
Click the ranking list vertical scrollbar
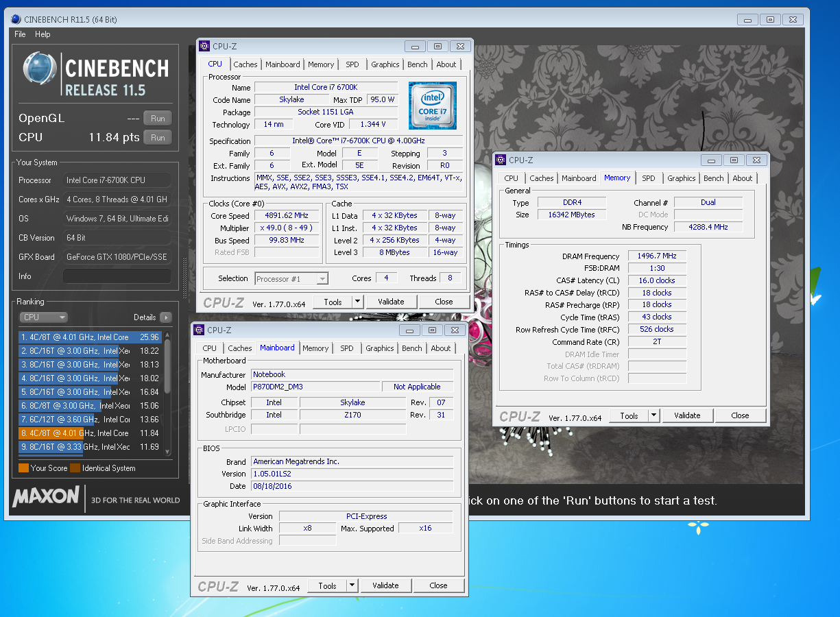click(167, 392)
